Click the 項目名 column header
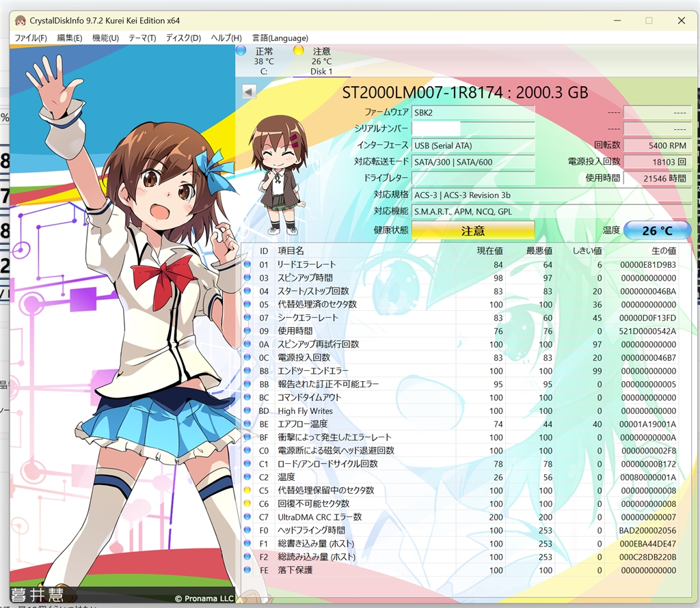Viewport: 700px width, 608px height. pyautogui.click(x=291, y=251)
